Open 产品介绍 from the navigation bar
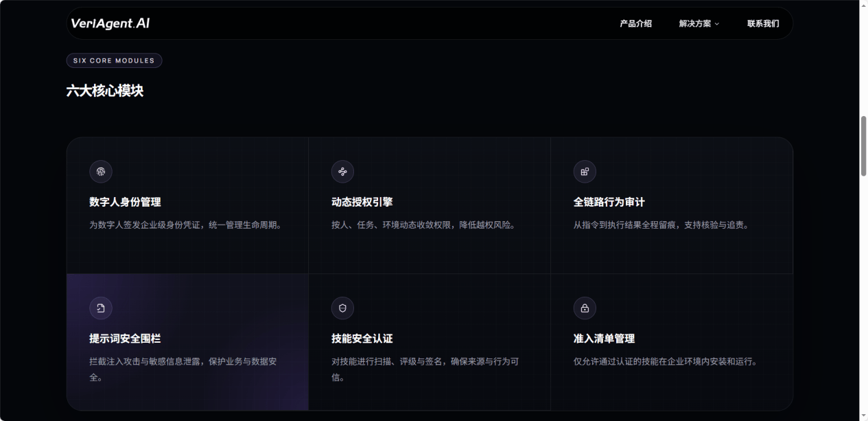The height and width of the screenshot is (421, 868). click(636, 23)
